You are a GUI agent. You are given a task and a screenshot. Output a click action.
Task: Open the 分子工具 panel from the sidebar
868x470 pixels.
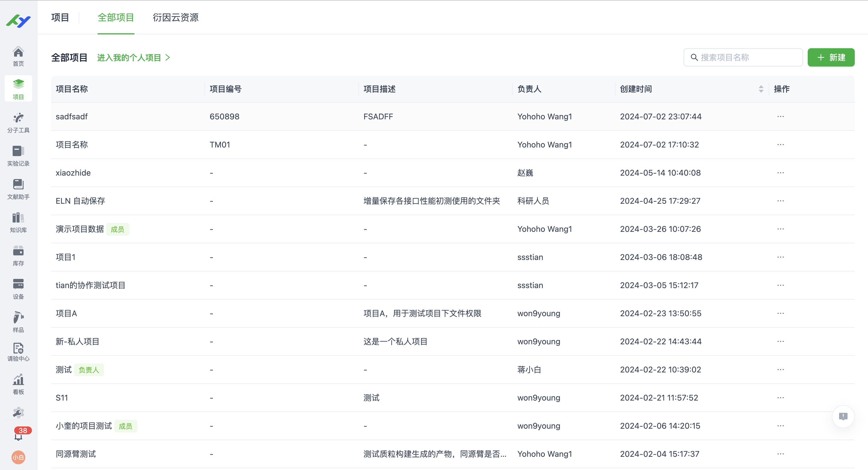pos(18,122)
